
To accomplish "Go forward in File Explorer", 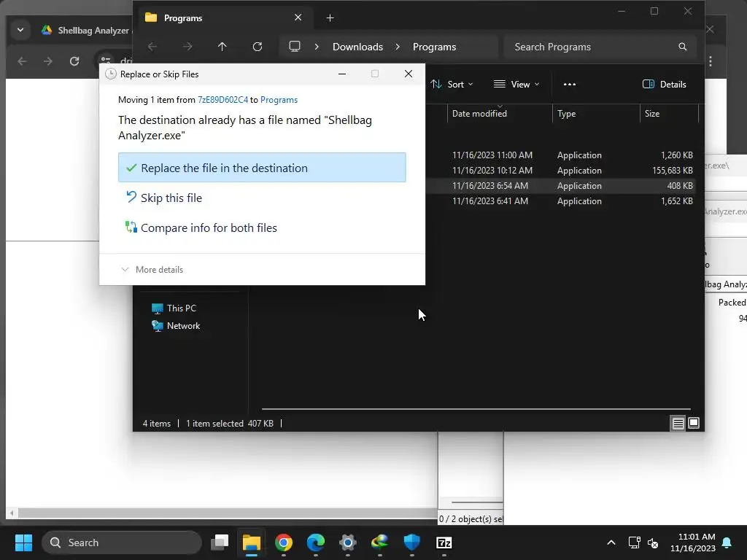I will click(187, 47).
